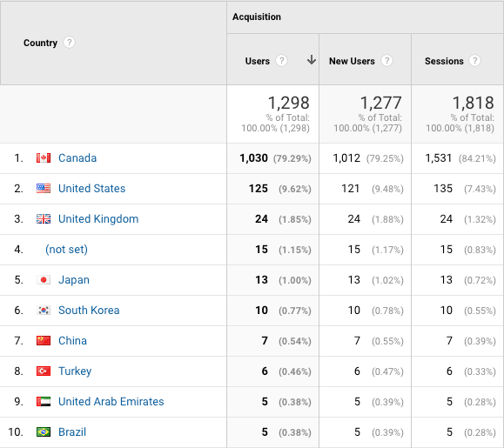Select row number 1. of Canada
Screen dimensions: 504x448
[x=18, y=158]
